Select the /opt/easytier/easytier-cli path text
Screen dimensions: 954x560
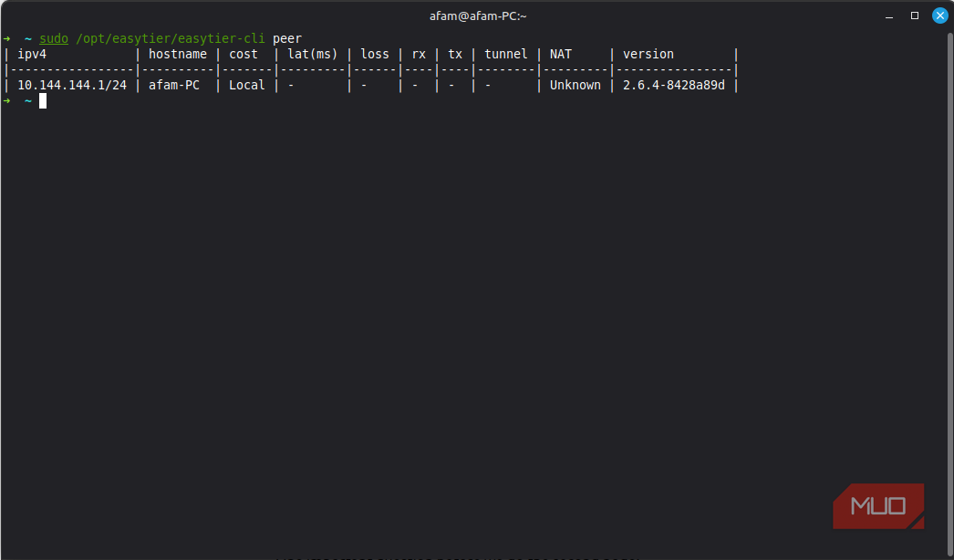171,38
